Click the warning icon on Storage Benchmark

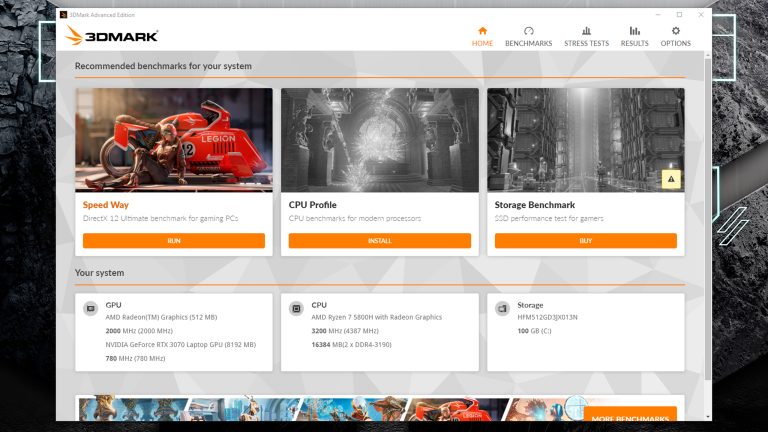[671, 179]
